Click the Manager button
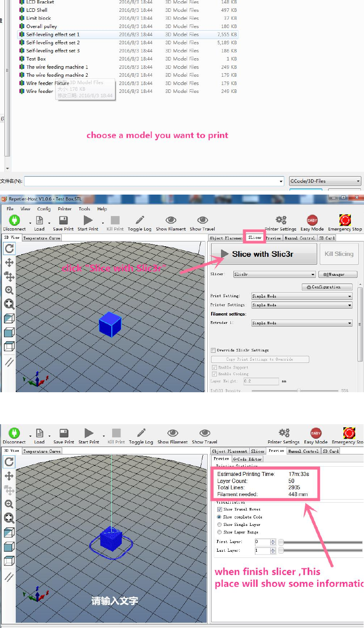Screen dimensions: 364x628 coord(338,274)
